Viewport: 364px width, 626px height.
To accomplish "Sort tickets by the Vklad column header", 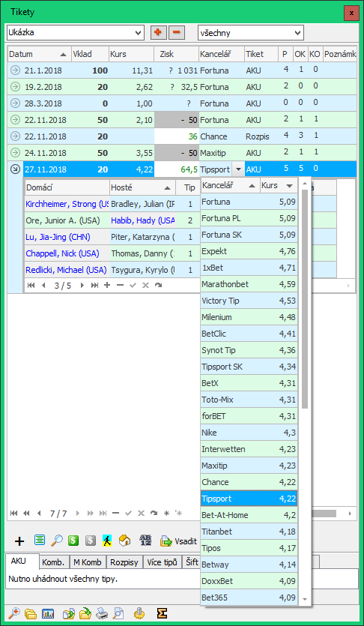I will (90, 54).
